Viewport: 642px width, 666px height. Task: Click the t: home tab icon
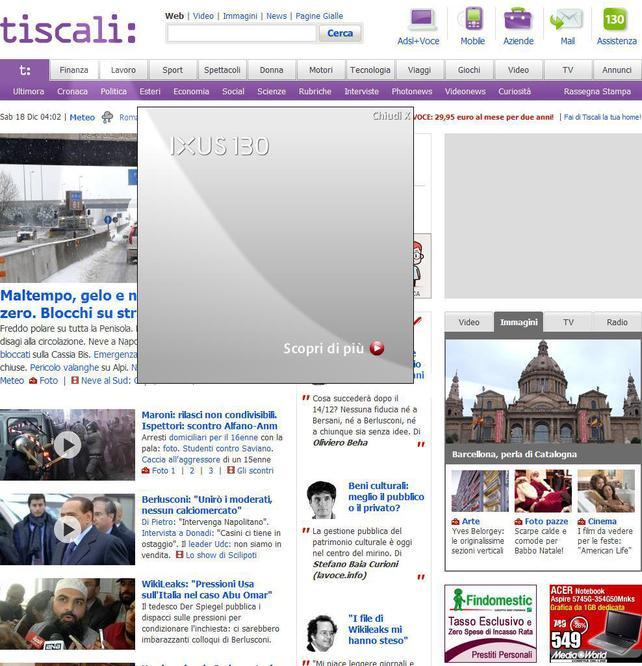coord(25,70)
